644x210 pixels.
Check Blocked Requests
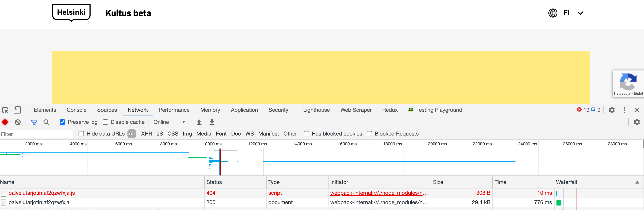[369, 134]
